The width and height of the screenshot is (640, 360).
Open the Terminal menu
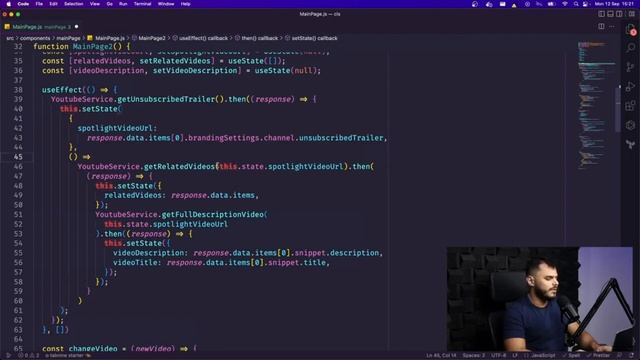pyautogui.click(x=142, y=4)
